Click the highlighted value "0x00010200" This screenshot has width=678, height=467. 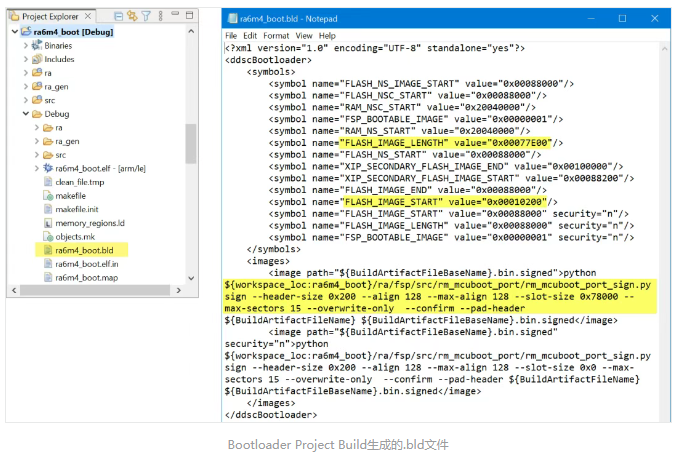[x=516, y=202]
